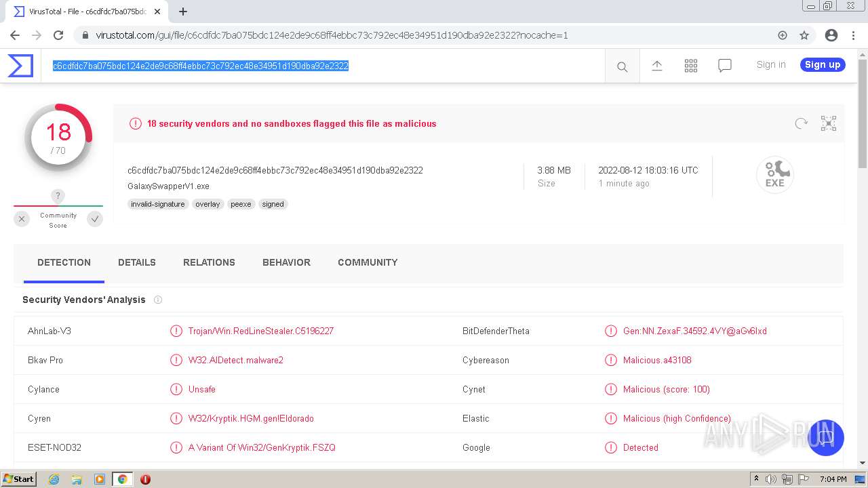Open the file explorer taskbar icon
The height and width of the screenshot is (488, 868).
point(77,479)
